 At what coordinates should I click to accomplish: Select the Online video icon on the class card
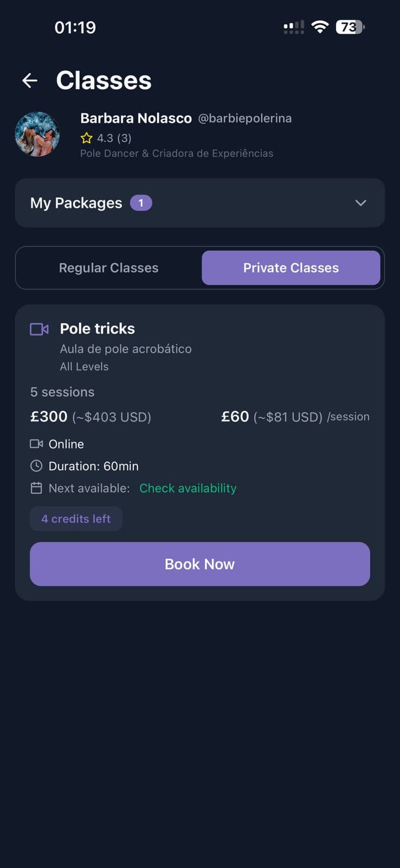36,444
